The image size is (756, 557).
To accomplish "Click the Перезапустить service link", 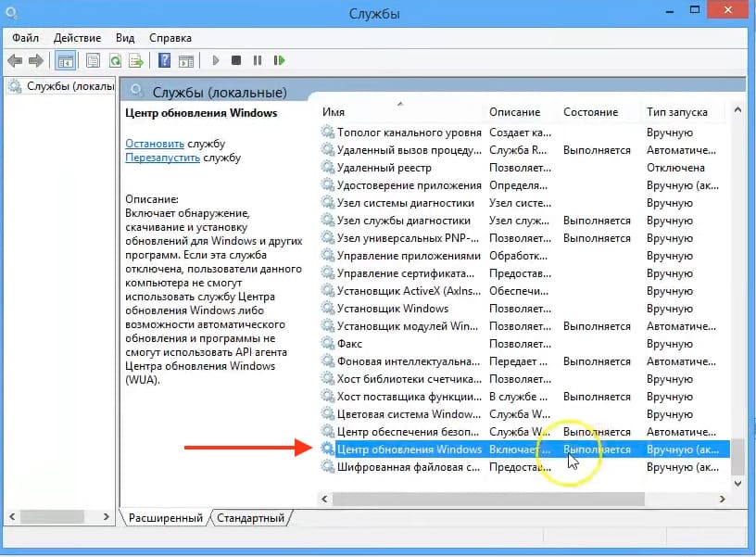I will click(x=162, y=158).
